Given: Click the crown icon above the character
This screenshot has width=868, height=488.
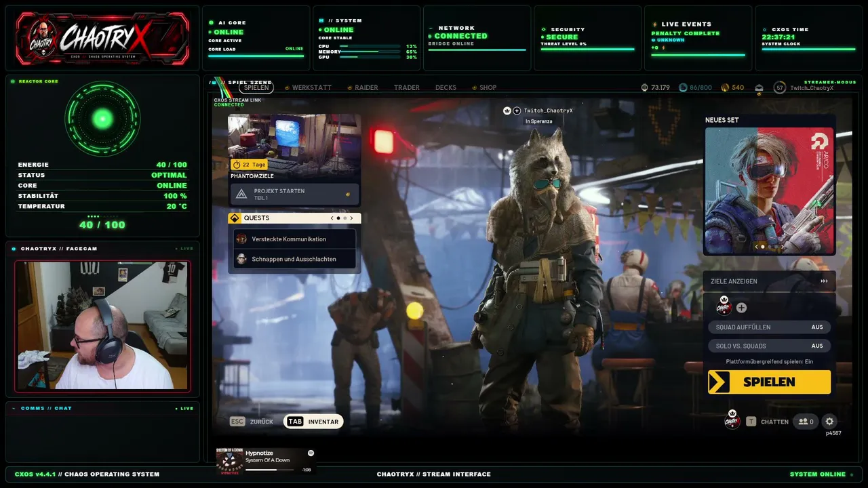Looking at the screenshot, I should coord(507,110).
